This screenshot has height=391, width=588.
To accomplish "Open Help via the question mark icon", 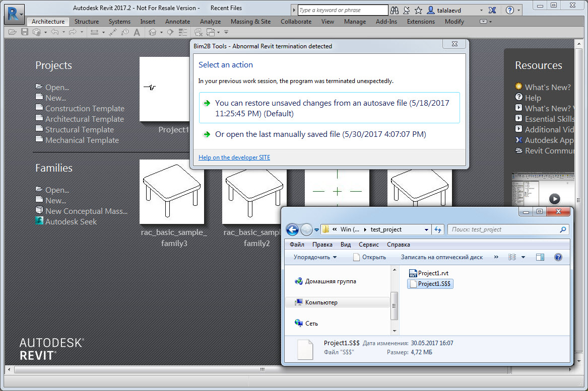I will tap(509, 10).
